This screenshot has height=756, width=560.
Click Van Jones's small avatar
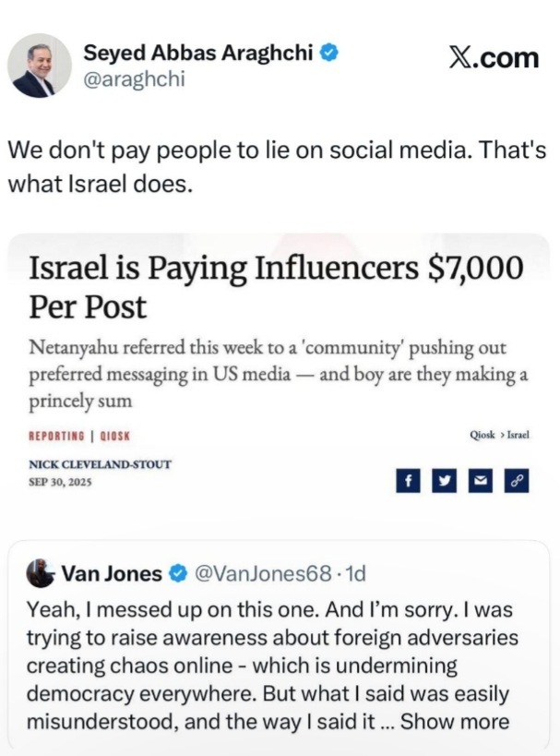coord(40,572)
